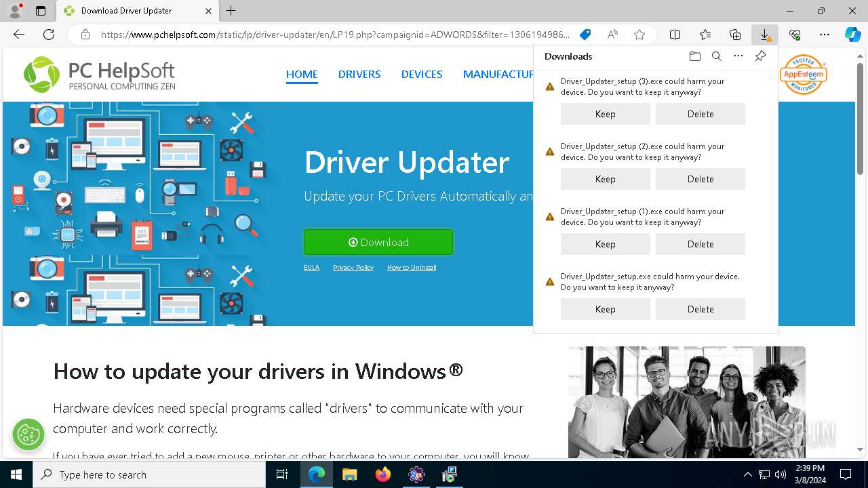Keep Driver_Updater_setup (3).exe
Screen dimensions: 868x488
[606, 114]
